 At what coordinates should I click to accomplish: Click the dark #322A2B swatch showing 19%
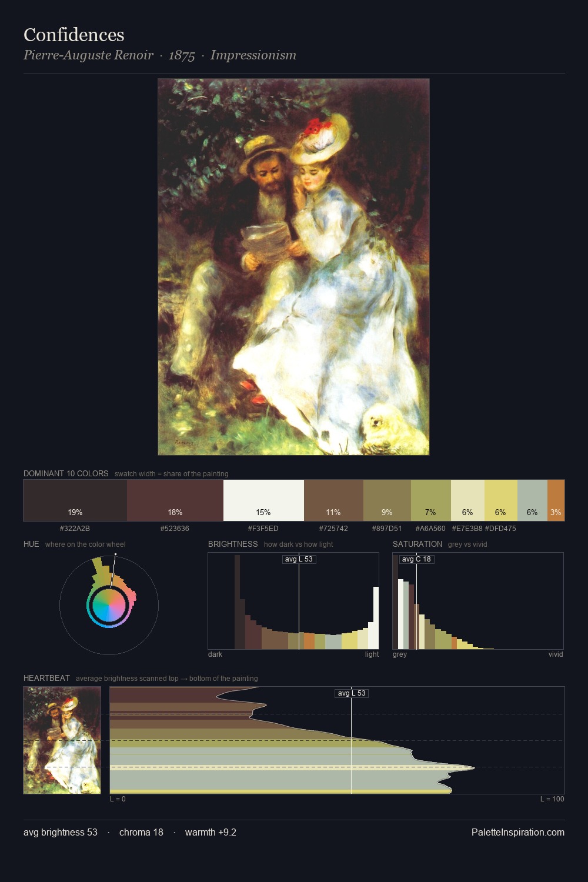(75, 500)
